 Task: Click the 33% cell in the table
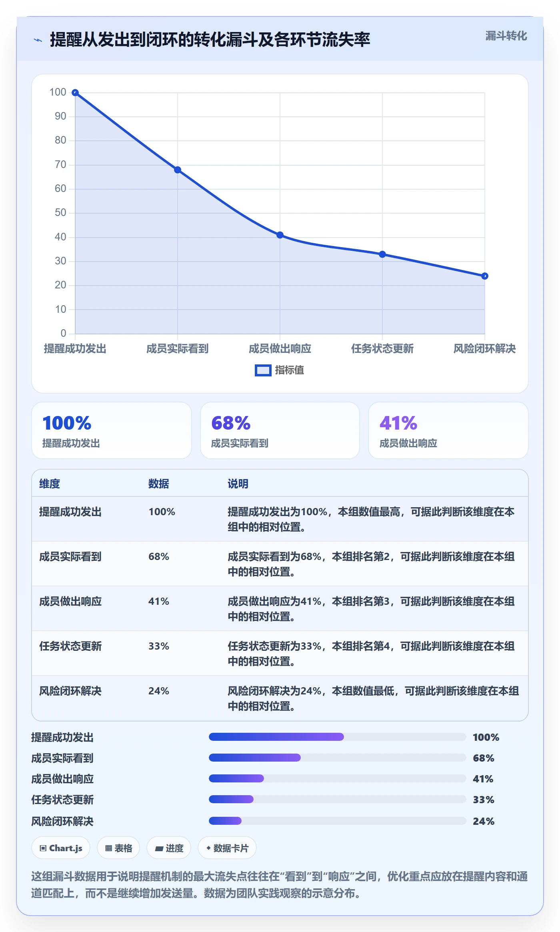(x=159, y=646)
